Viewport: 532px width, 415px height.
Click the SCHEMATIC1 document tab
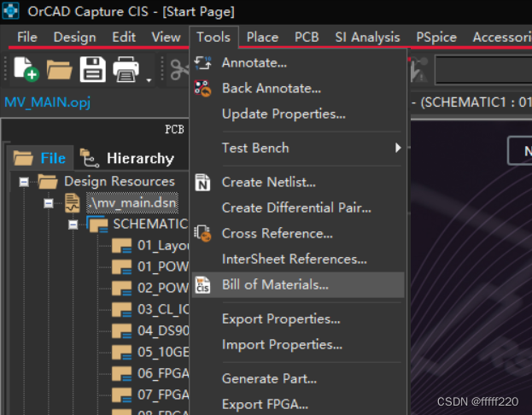pos(471,102)
